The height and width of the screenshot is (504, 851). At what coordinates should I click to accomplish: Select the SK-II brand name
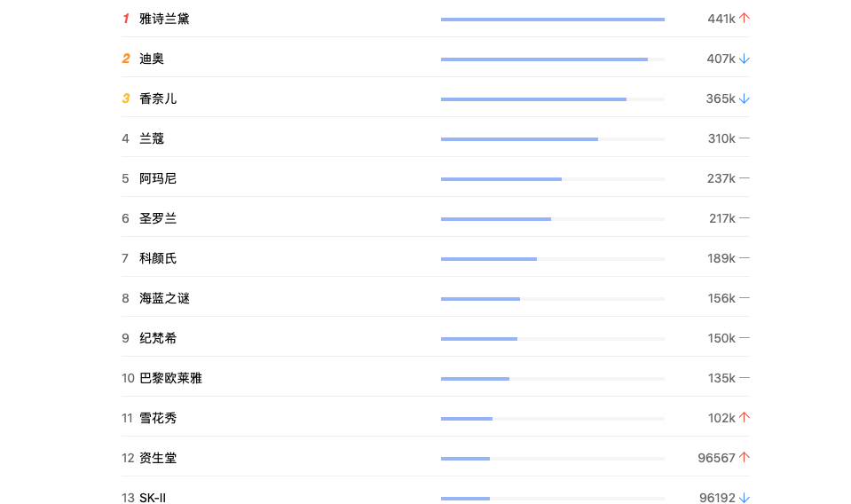(x=153, y=498)
